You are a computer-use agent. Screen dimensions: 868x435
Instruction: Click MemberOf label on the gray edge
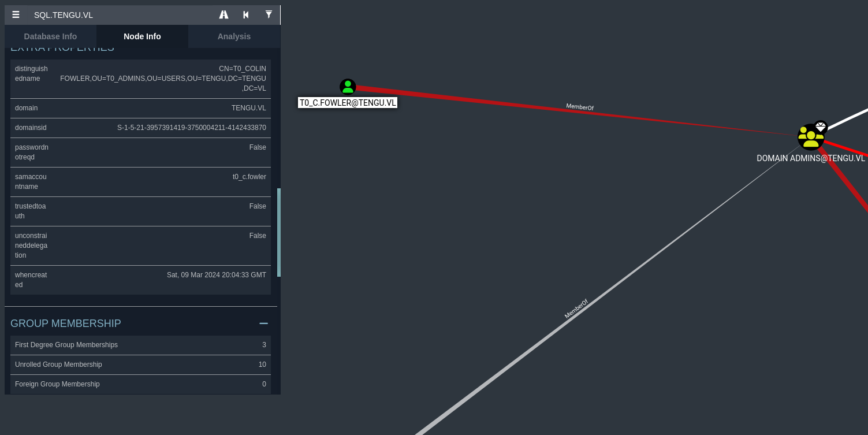[576, 308]
